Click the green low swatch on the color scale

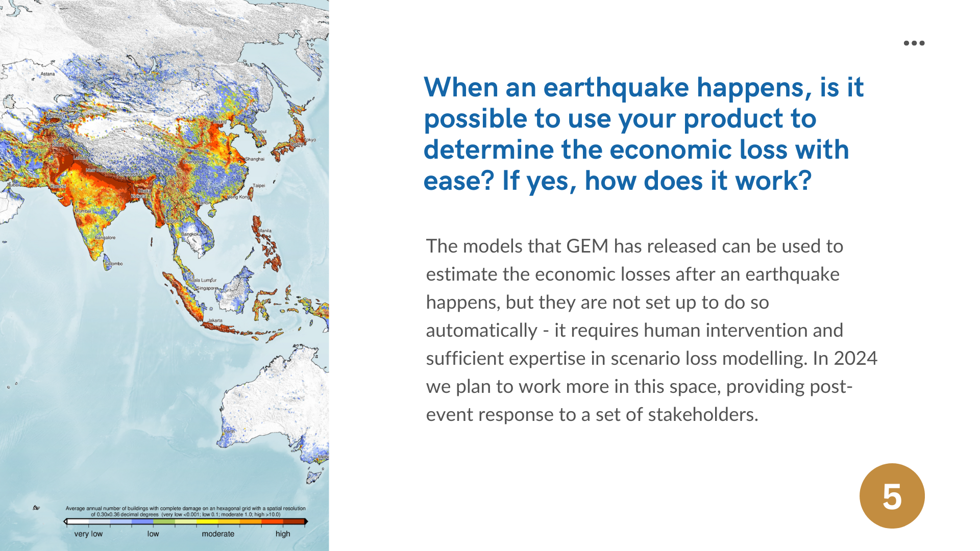[163, 521]
